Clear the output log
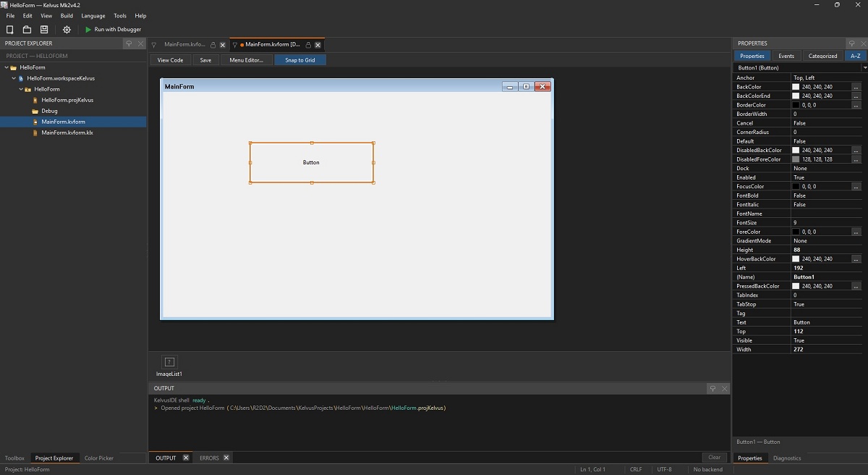This screenshot has height=475, width=868. pyautogui.click(x=714, y=458)
